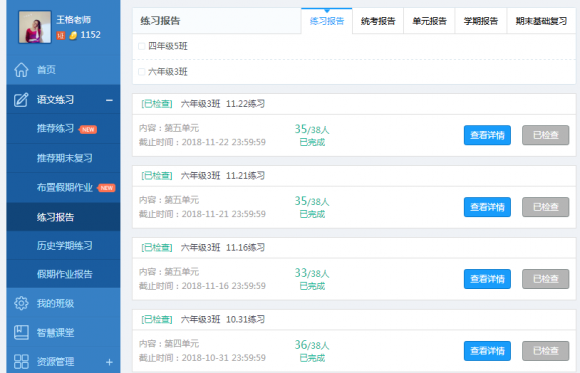Select 历史学期练习 in the sidebar
Screen dimensions: 580x373
tap(64, 245)
